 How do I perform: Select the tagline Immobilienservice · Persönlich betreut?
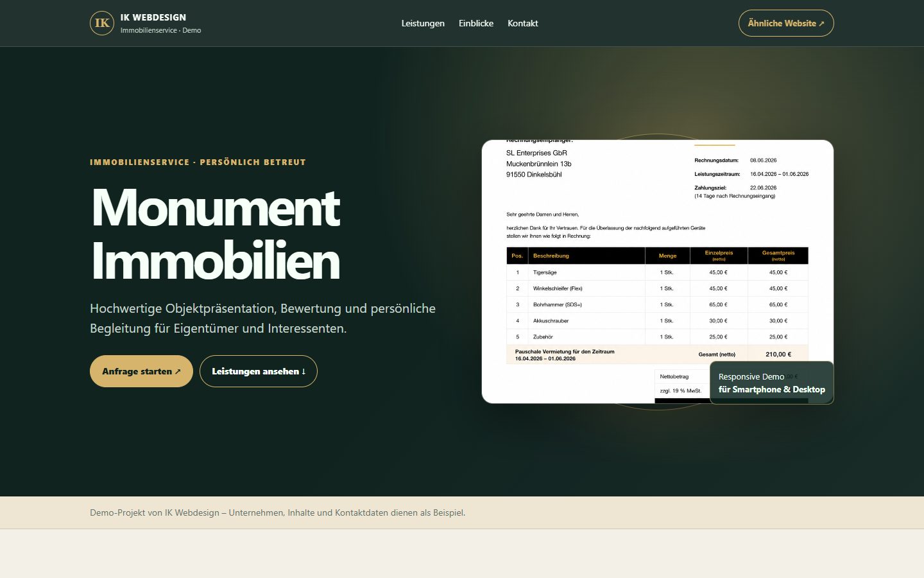click(198, 162)
